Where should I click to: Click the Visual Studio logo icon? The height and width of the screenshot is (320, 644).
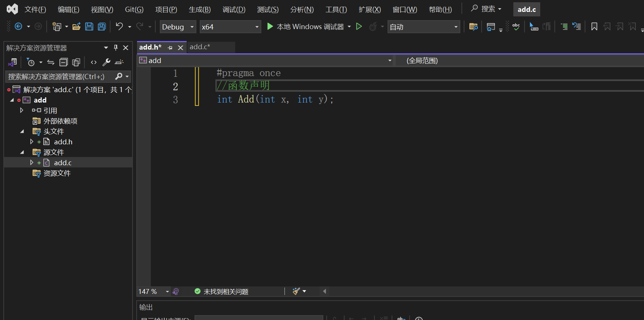(x=12, y=9)
